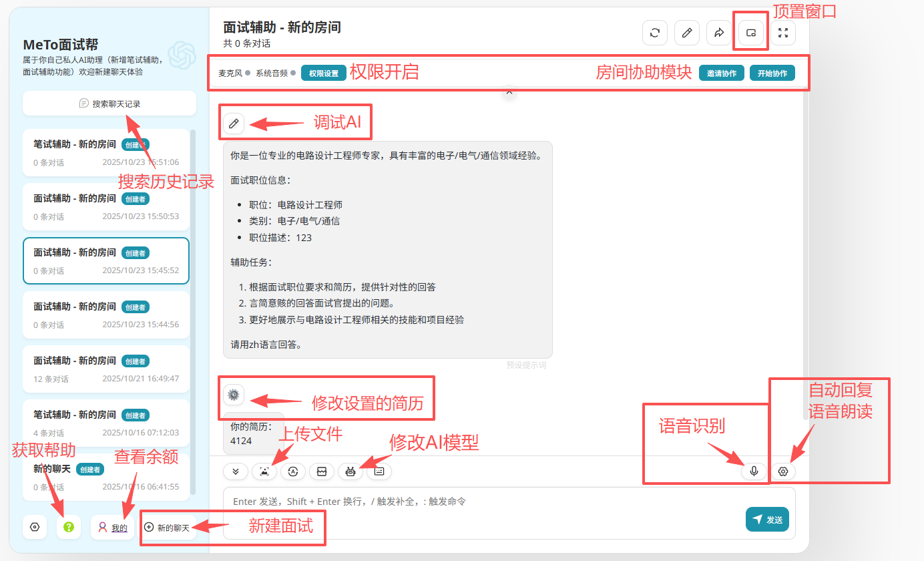Open the AI model robot icon
This screenshot has width=924, height=561.
pos(351,472)
